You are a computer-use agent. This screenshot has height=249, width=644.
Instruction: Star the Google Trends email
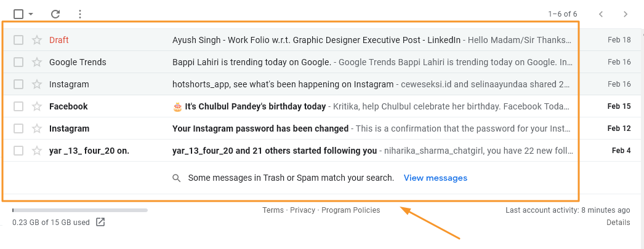(x=37, y=62)
